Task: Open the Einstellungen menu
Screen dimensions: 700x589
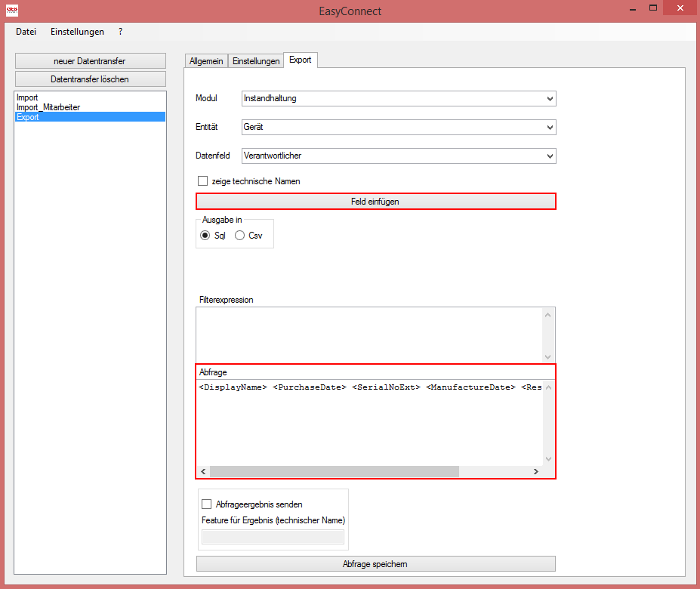Action: [77, 32]
